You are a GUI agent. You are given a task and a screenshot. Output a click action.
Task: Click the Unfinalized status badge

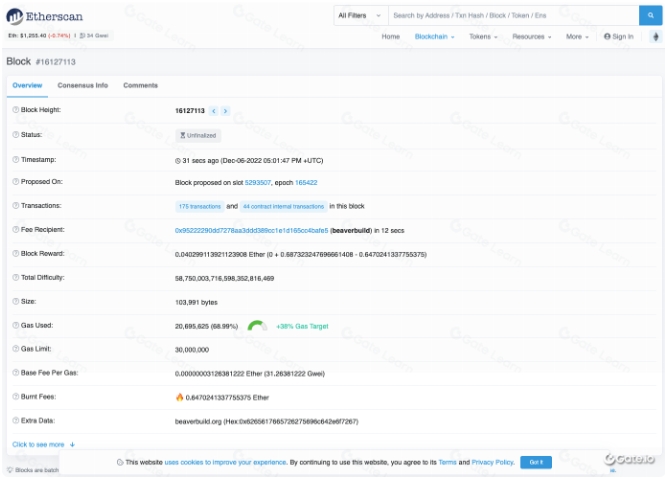(198, 136)
